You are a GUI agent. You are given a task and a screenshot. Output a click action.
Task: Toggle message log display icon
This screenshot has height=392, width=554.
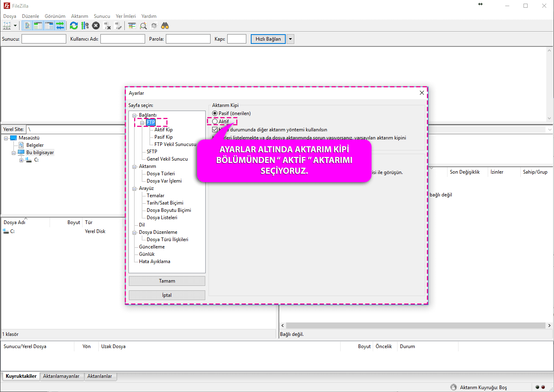(27, 26)
